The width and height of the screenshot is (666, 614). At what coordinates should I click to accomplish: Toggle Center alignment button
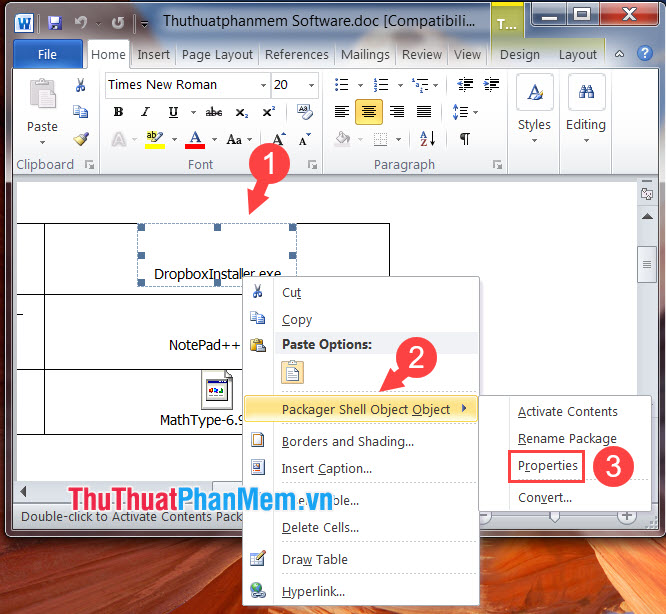369,112
